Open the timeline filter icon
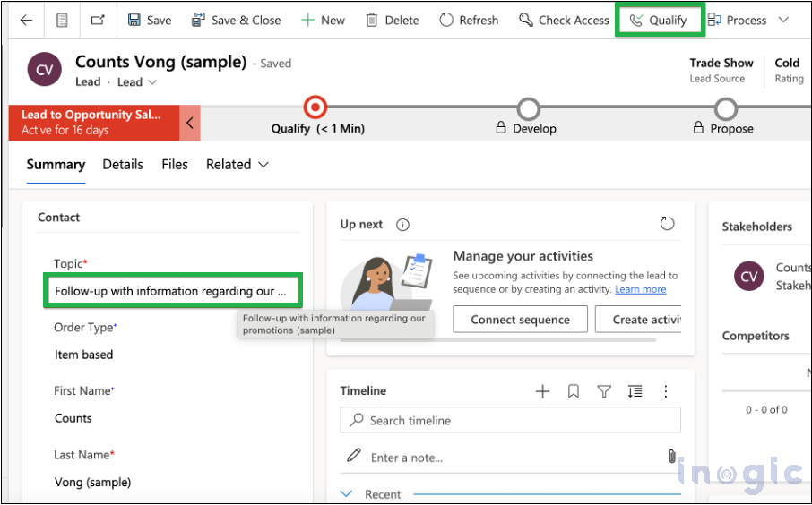 (604, 391)
